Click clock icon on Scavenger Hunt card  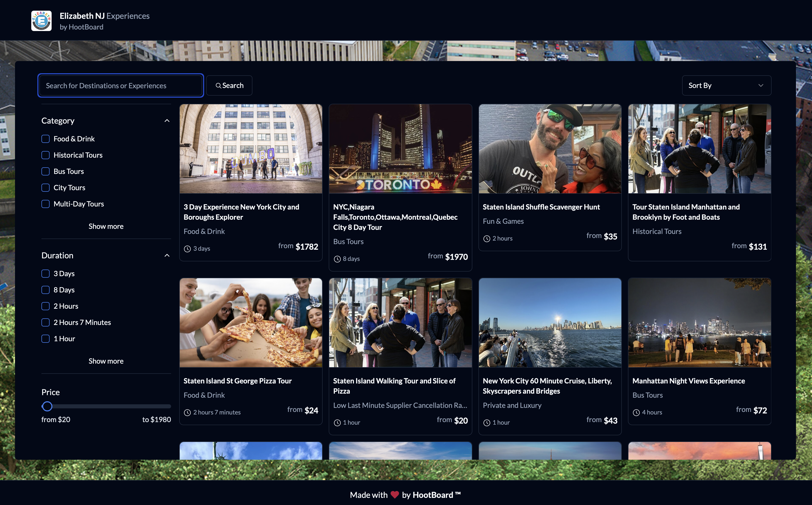(x=487, y=239)
